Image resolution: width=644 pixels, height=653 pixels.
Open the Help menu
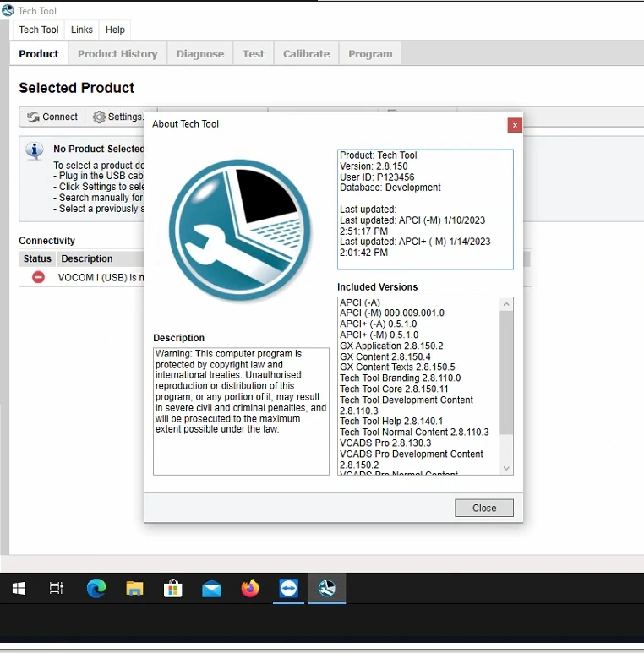(x=115, y=30)
